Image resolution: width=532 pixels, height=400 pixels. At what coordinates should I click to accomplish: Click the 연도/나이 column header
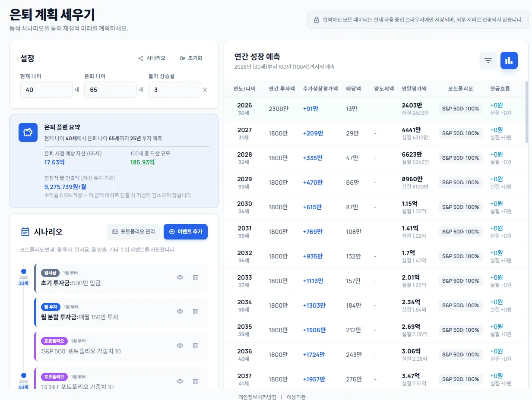[x=244, y=89]
